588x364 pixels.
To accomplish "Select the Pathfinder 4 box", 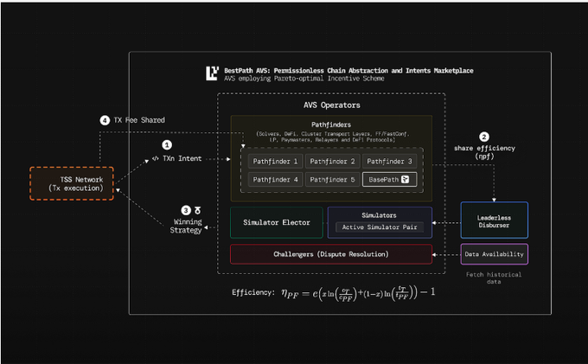I will click(275, 180).
